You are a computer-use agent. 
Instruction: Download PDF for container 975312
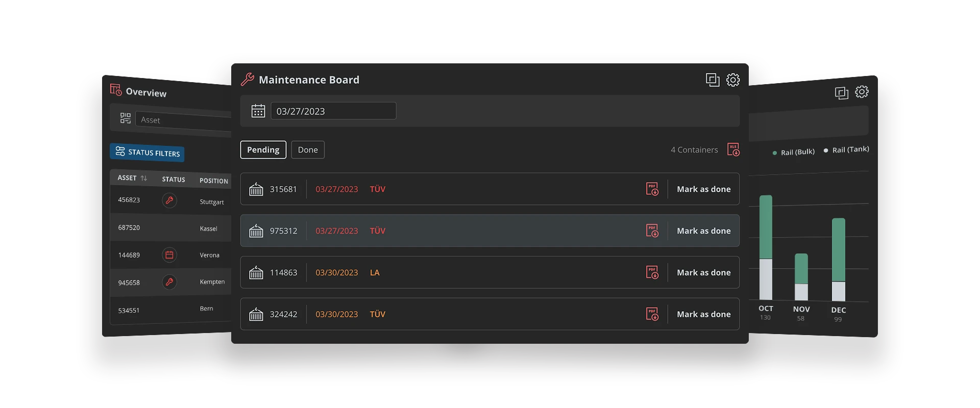pos(652,231)
